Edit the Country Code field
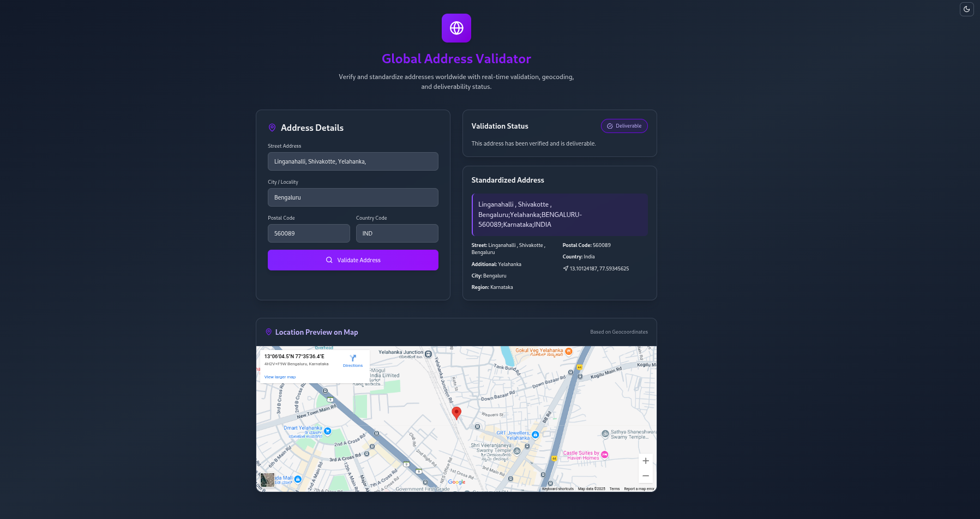The height and width of the screenshot is (519, 980). 397,233
